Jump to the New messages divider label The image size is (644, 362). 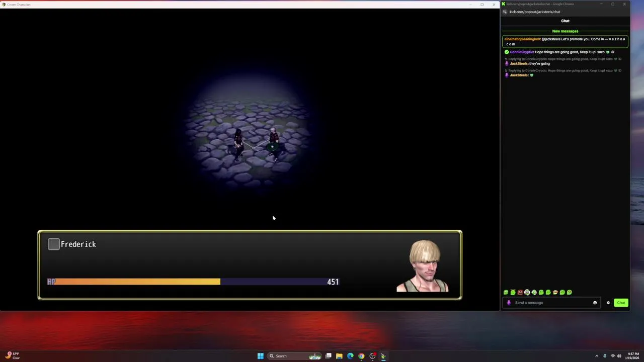565,31
